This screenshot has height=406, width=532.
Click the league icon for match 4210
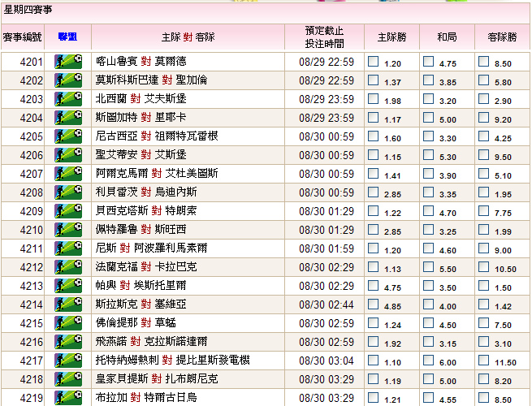[x=68, y=230]
